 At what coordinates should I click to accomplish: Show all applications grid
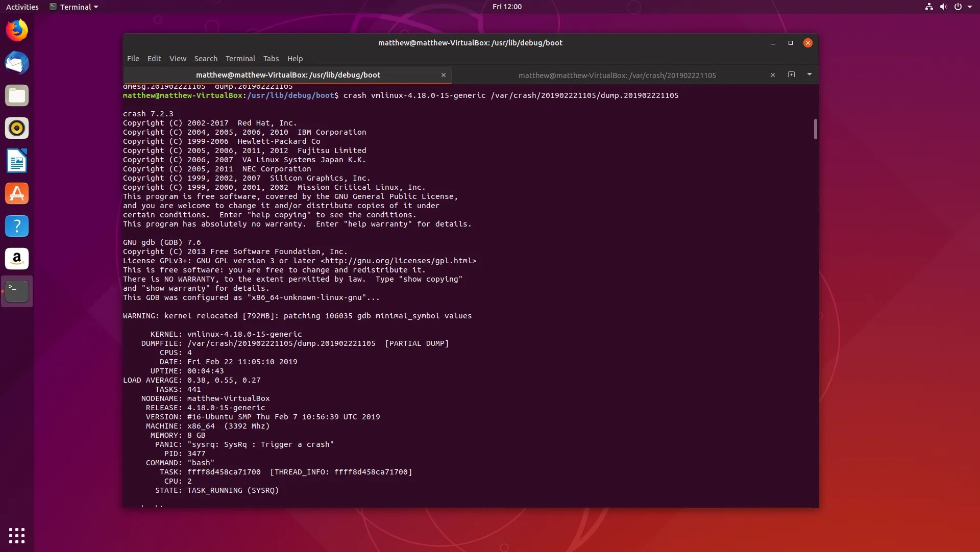[17, 536]
